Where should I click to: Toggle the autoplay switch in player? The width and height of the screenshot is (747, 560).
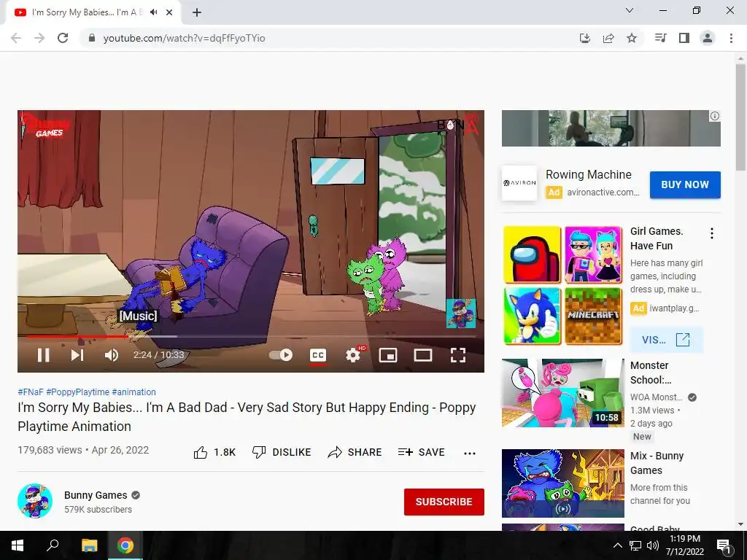click(x=281, y=355)
